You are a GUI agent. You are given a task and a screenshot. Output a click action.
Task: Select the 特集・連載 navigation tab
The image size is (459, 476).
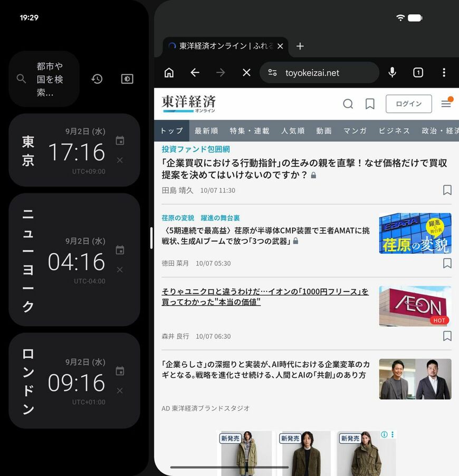click(x=250, y=131)
